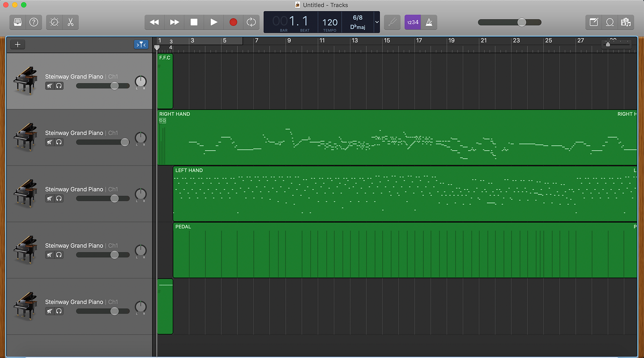This screenshot has width=644, height=358.
Task: Toggle the metronome click
Action: coord(429,22)
